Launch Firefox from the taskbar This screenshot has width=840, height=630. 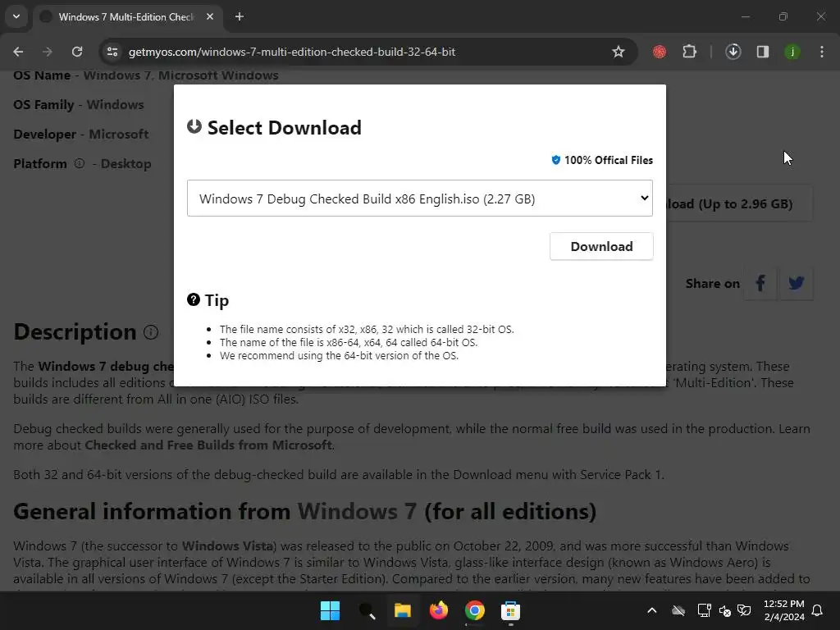tap(439, 610)
